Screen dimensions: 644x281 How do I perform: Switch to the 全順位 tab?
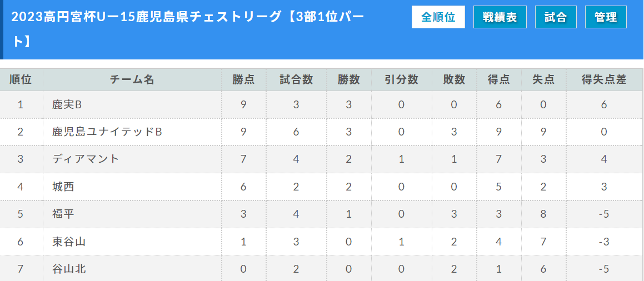click(x=438, y=17)
